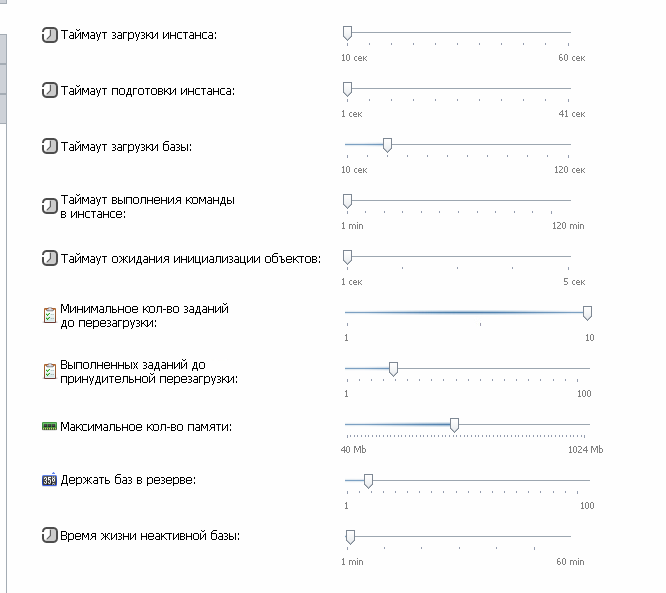
Task: Click the Минимальное кол-во заданий slider thumb
Action: (x=587, y=313)
